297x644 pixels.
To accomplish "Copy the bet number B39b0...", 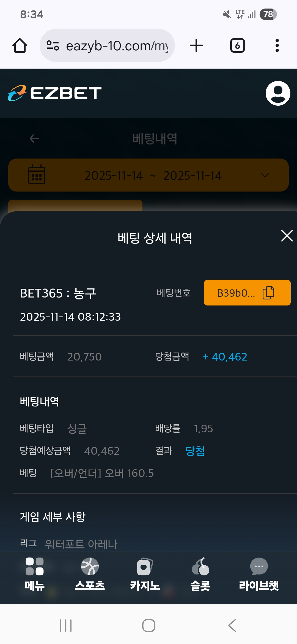I will tap(269, 293).
